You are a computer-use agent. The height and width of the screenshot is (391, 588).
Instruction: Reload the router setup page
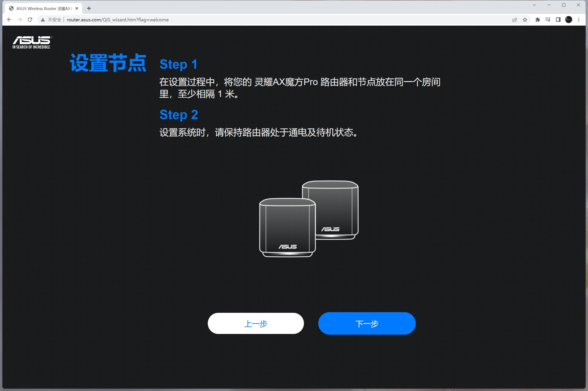coord(30,19)
